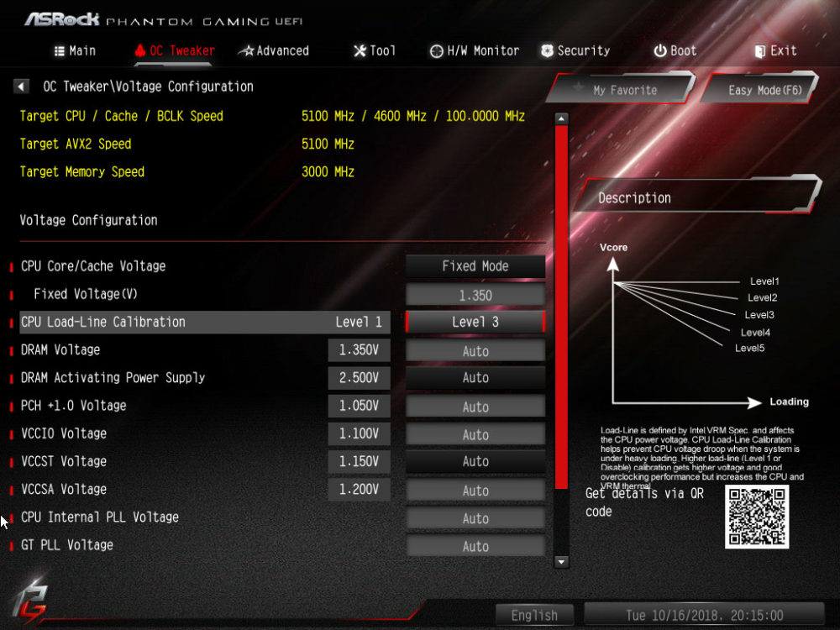Select the CPU Core/Cache Voltage label
This screenshot has width=840, height=630.
point(93,266)
